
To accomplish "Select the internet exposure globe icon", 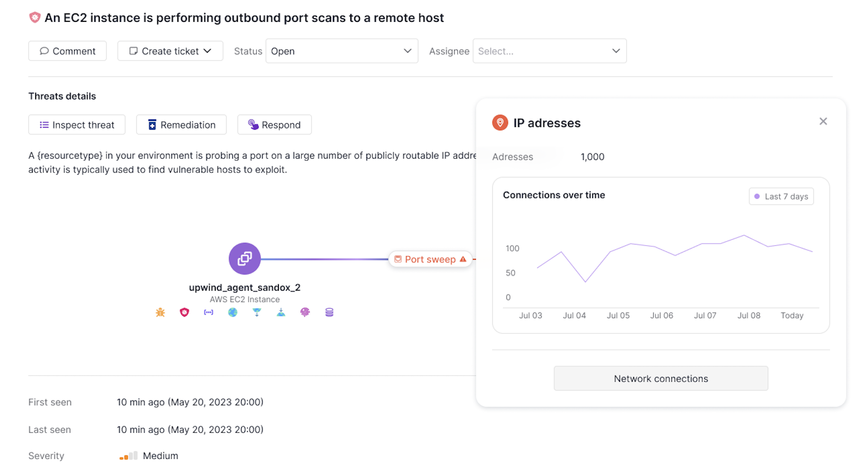I will pos(233,312).
